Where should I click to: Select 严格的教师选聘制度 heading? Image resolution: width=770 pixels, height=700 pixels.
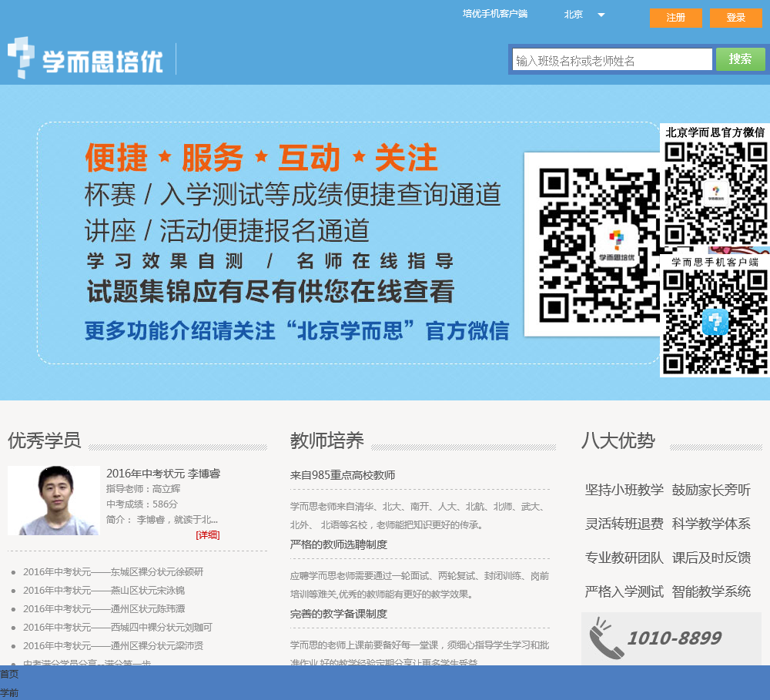pyautogui.click(x=338, y=544)
